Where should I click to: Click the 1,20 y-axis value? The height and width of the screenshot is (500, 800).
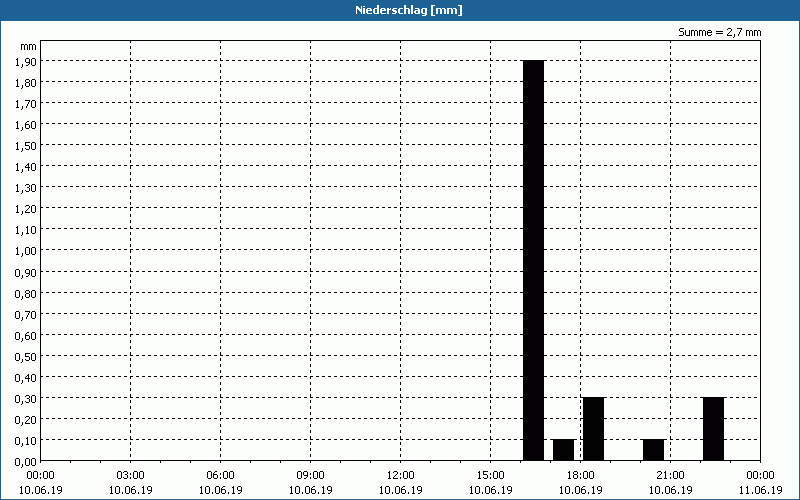[26, 209]
